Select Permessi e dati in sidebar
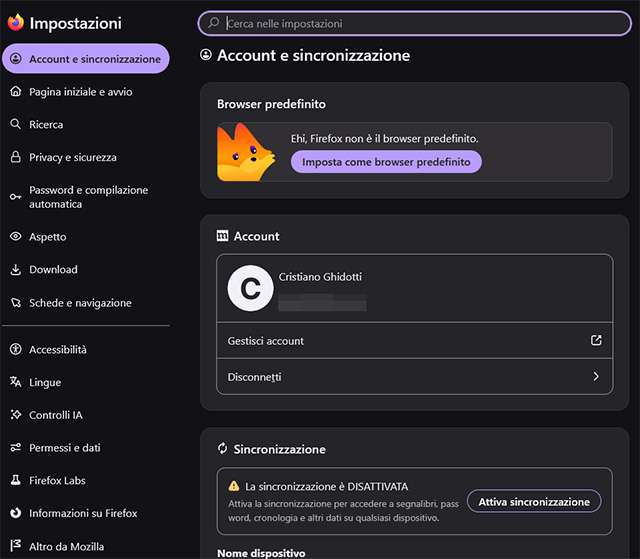This screenshot has height=559, width=640. [85, 448]
